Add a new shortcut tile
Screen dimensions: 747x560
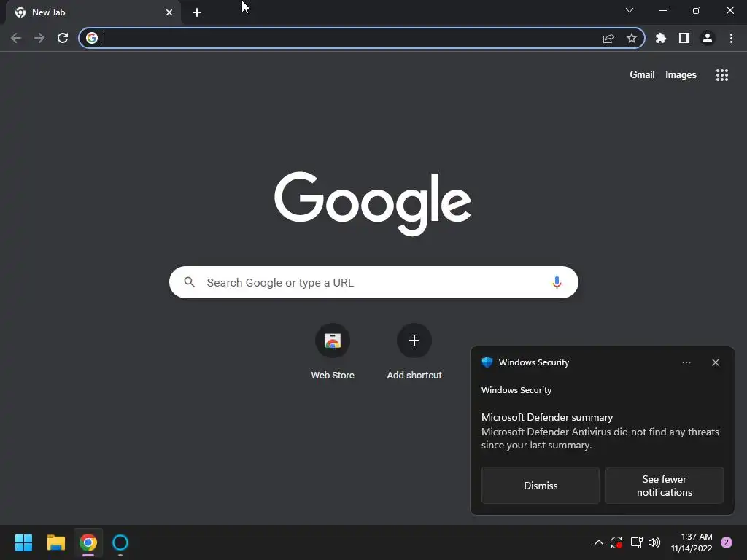tap(414, 351)
